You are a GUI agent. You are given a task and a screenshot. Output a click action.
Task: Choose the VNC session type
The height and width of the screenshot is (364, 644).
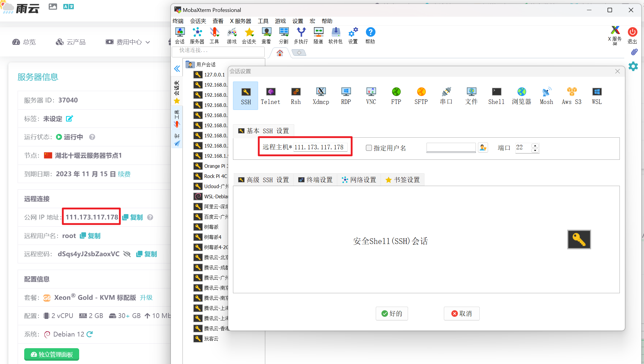371,95
